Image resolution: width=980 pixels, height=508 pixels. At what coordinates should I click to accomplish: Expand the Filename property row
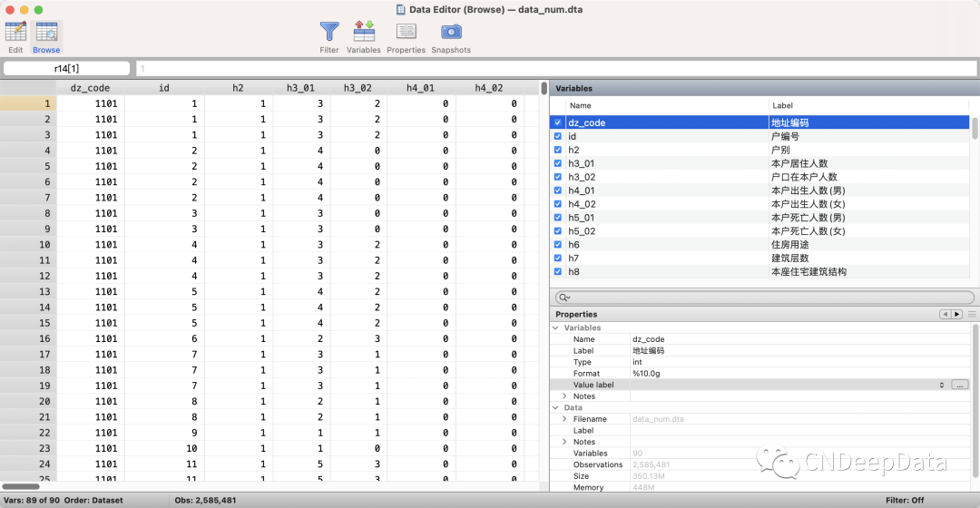coord(564,419)
